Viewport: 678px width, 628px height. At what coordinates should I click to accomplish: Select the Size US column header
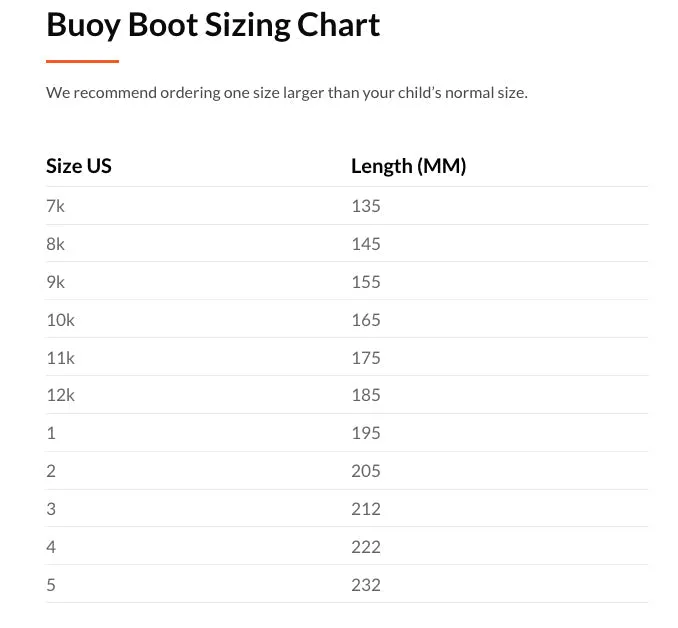[x=79, y=166]
